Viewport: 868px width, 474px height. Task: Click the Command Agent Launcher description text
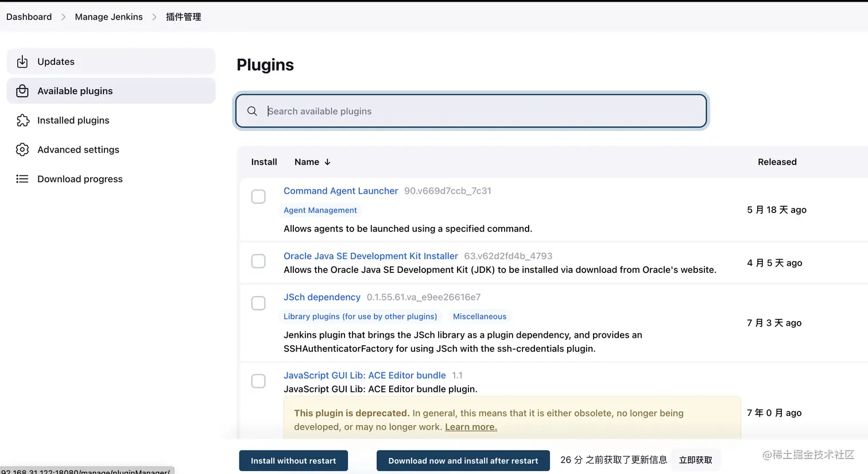click(408, 229)
